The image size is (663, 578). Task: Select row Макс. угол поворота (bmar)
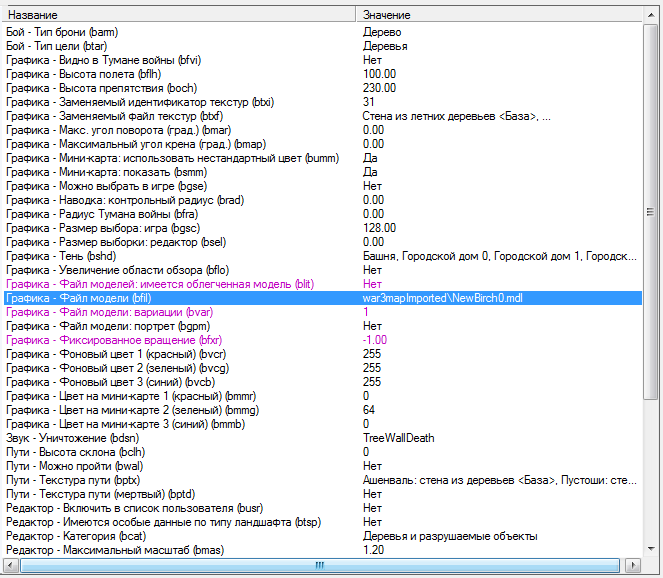tap(323, 130)
